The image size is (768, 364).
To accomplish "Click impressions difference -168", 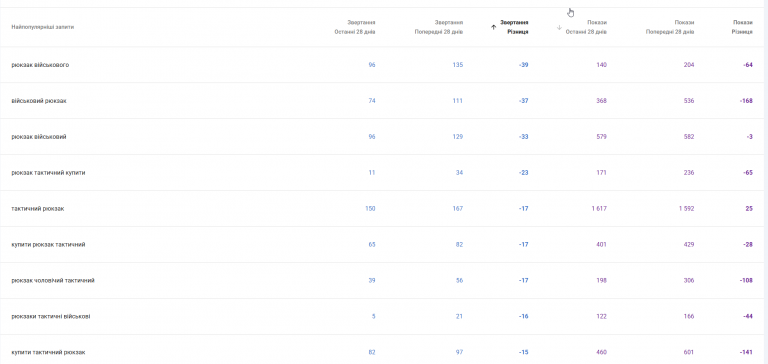I will [x=746, y=101].
